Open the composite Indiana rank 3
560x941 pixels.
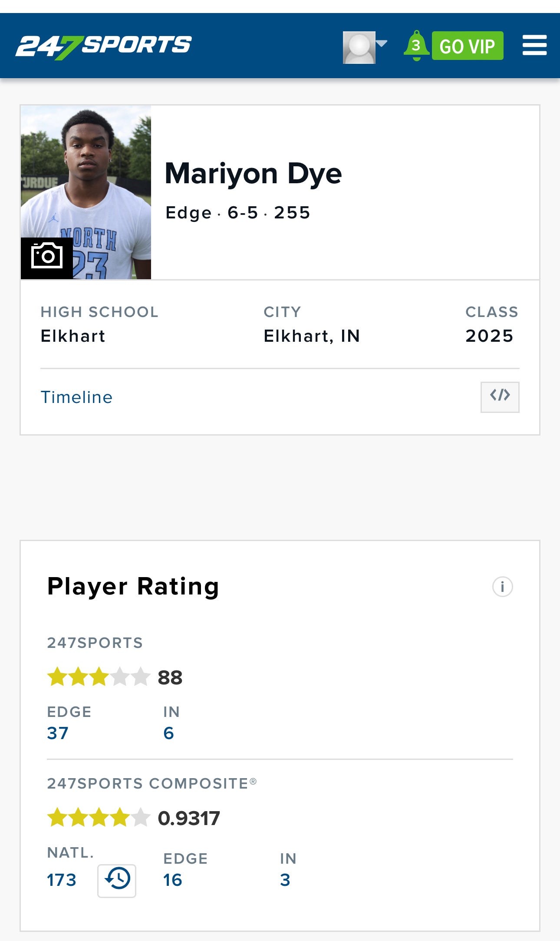pos(285,880)
